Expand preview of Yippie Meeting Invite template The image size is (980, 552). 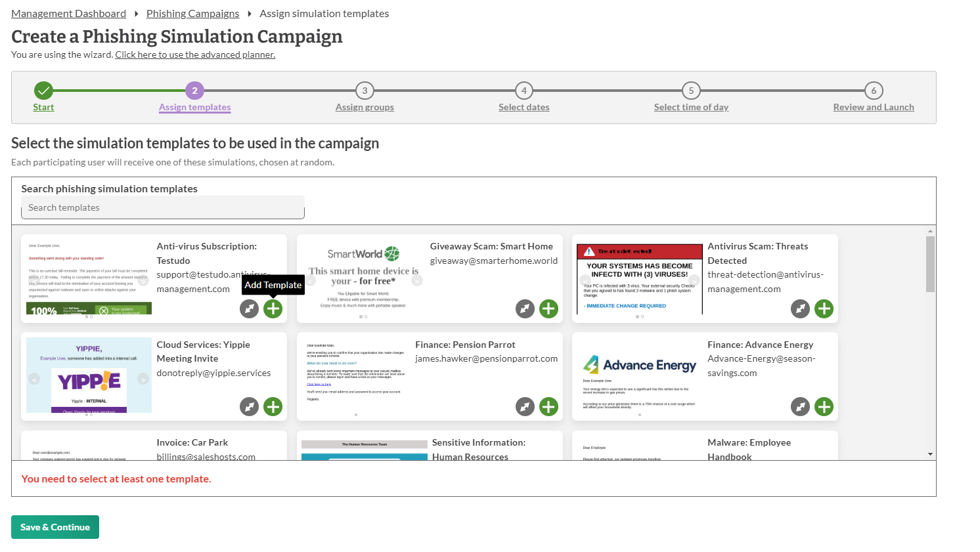(250, 407)
